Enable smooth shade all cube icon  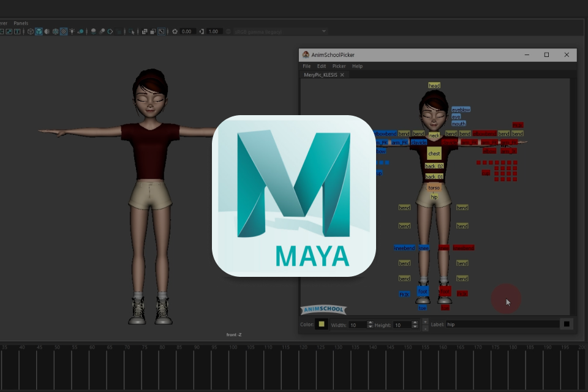[x=39, y=31]
